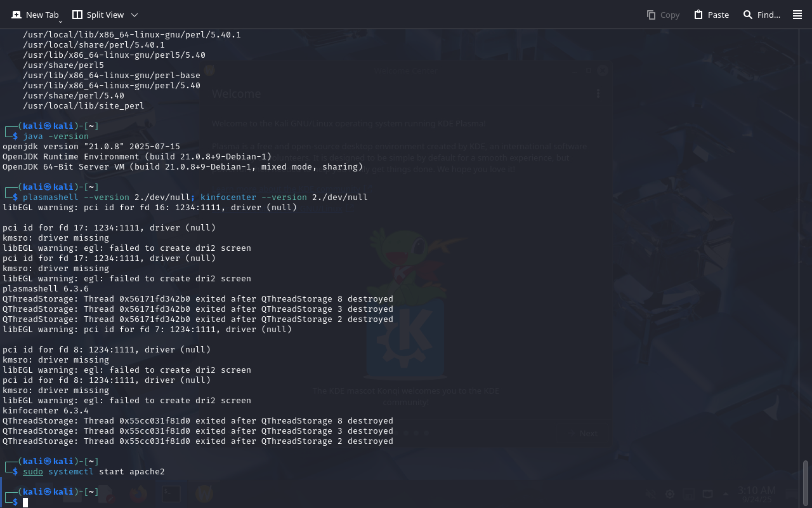
Task: Click the '/usr/share/perl5' path line
Action: point(63,65)
